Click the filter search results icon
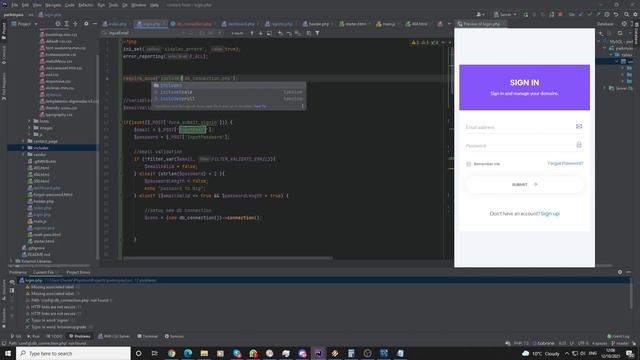The width and height of the screenshot is (640, 360). coord(317,33)
